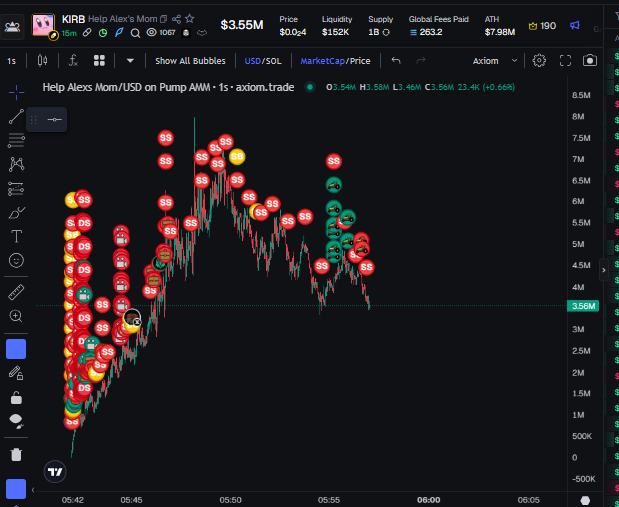
Task: Select the ruler measure tool
Action: (x=16, y=292)
